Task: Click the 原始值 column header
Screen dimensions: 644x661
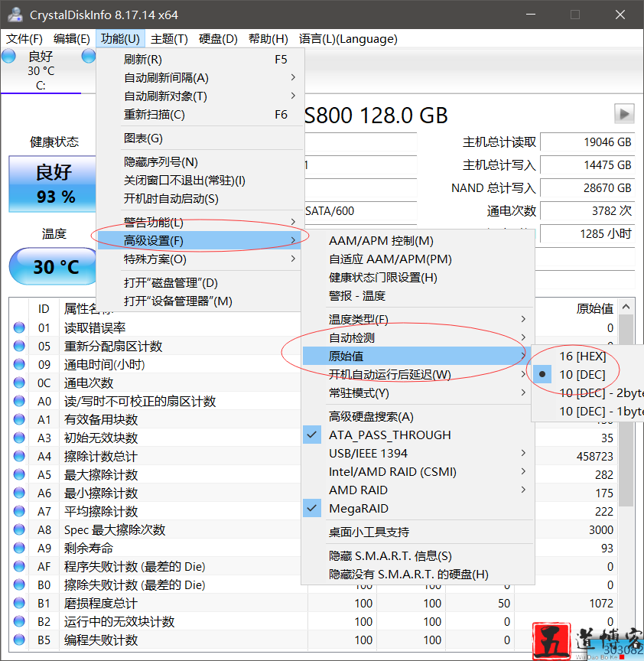Action: (x=595, y=308)
